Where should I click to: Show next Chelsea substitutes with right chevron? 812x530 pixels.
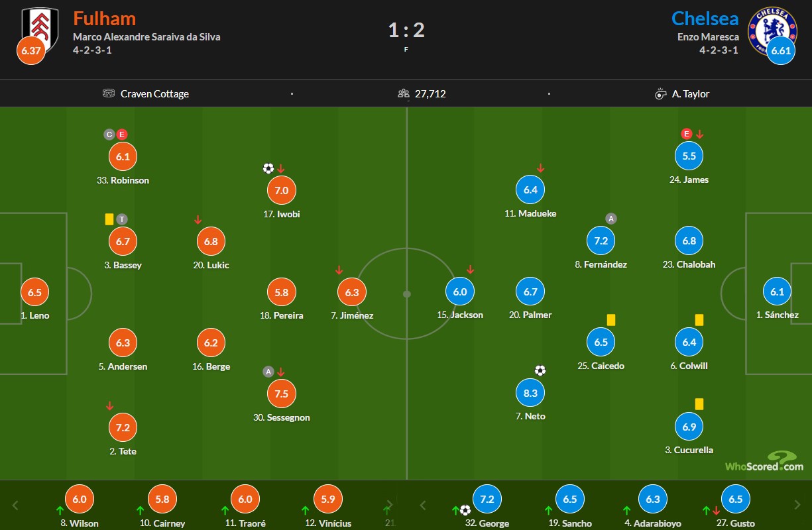796,505
